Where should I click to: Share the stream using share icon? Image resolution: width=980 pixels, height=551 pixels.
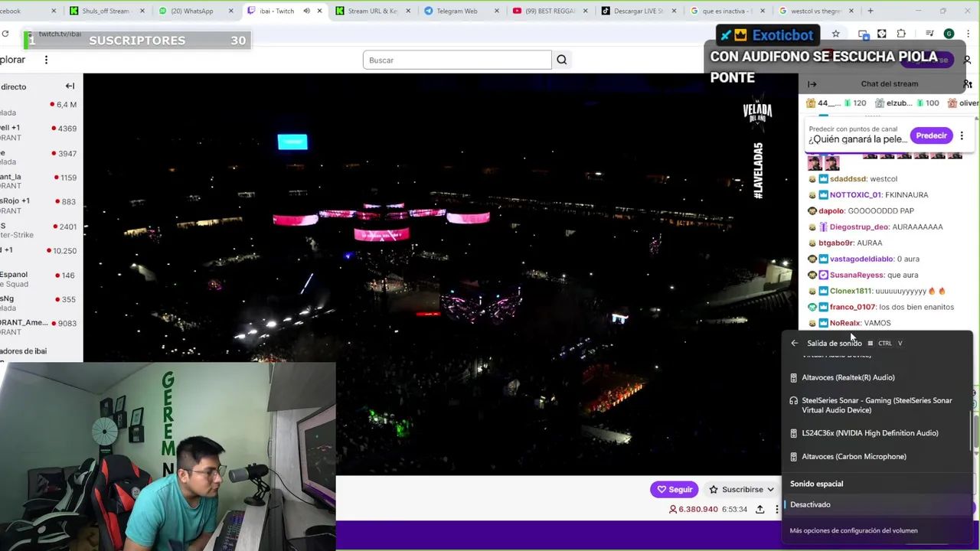click(x=759, y=510)
